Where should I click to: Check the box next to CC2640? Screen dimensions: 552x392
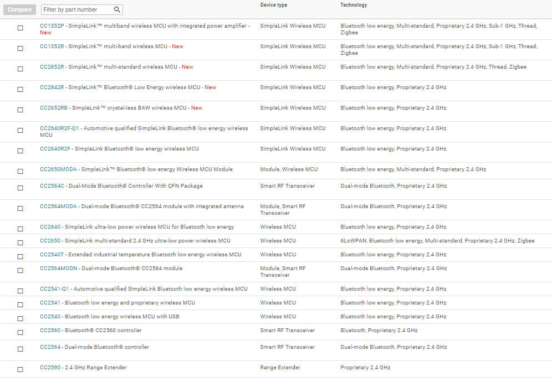tap(21, 229)
